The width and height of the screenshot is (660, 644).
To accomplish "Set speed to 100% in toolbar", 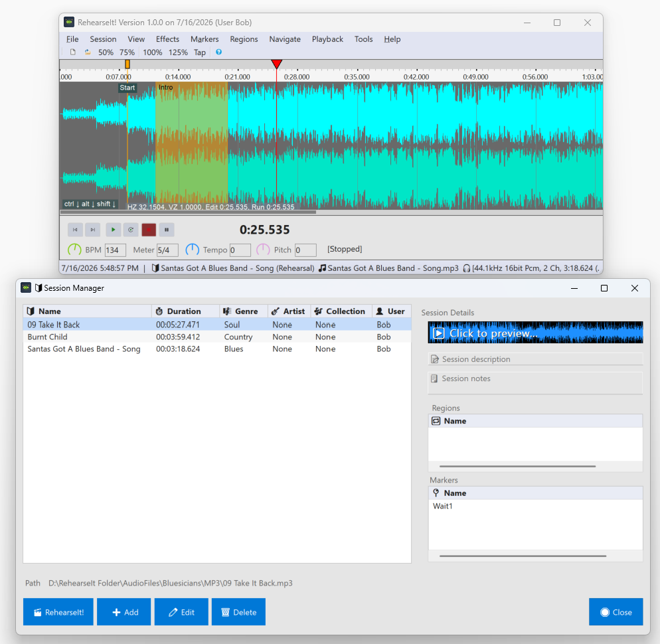I will [x=152, y=52].
